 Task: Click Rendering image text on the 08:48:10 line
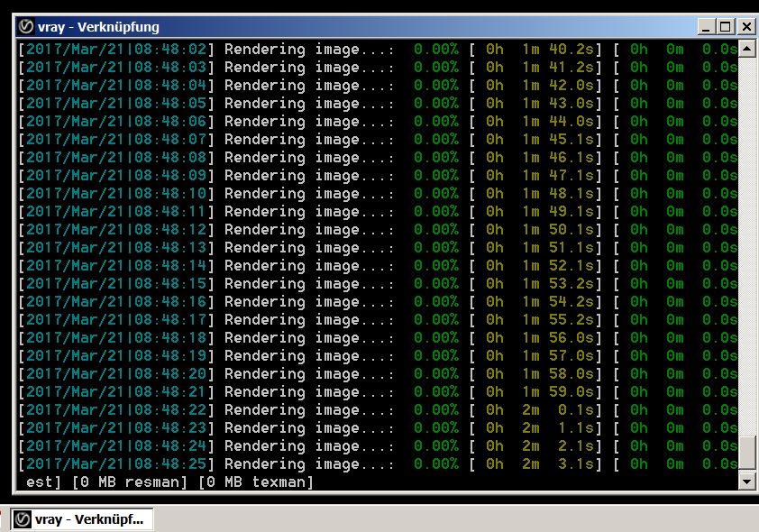point(308,194)
